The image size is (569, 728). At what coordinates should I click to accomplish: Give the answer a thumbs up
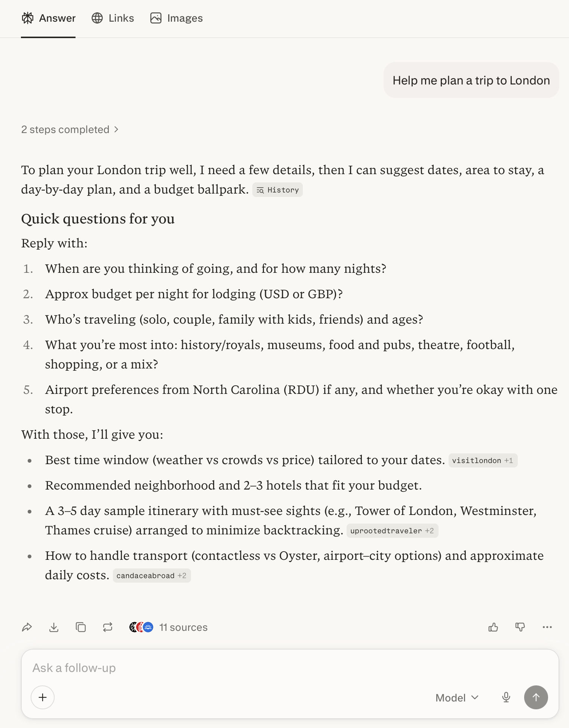pyautogui.click(x=493, y=627)
